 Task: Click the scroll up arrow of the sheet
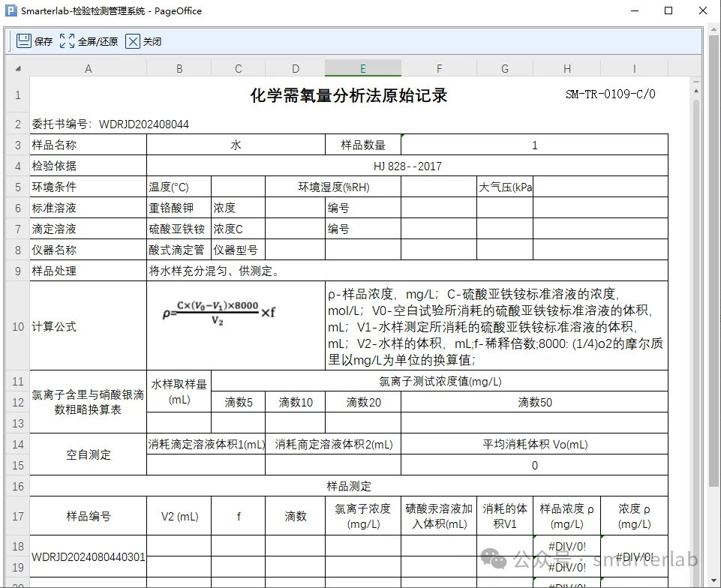[x=696, y=91]
